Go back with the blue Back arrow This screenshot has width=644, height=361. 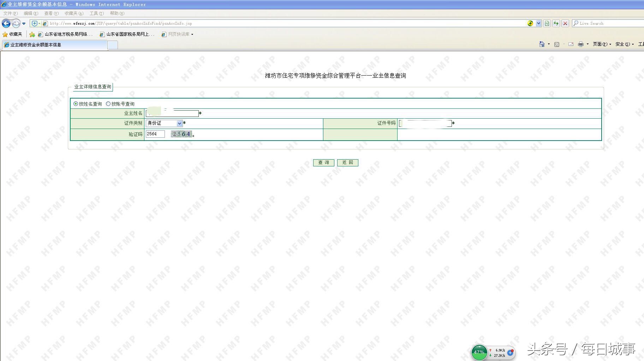[6, 23]
